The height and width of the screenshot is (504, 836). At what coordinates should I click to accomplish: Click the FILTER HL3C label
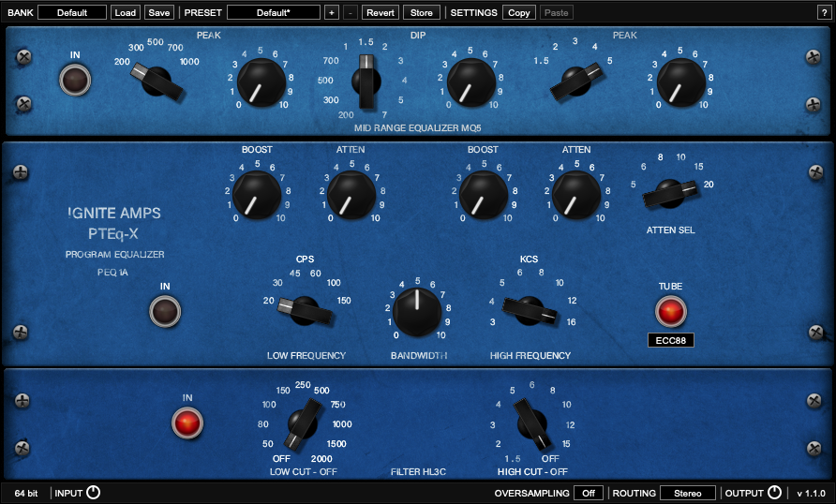click(418, 471)
